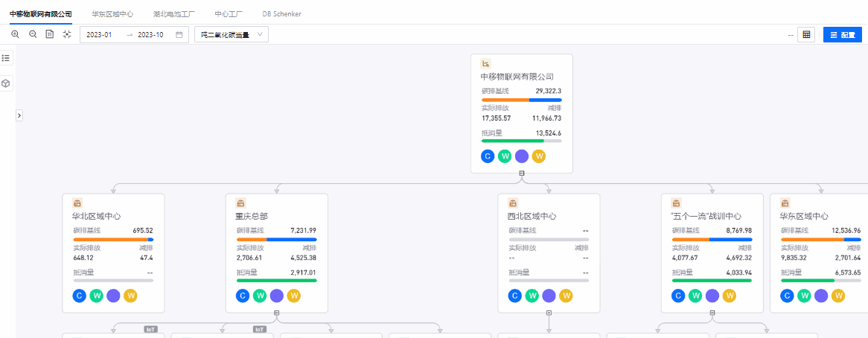
Task: Click building icon on 西北区域中心 card
Action: pyautogui.click(x=513, y=203)
